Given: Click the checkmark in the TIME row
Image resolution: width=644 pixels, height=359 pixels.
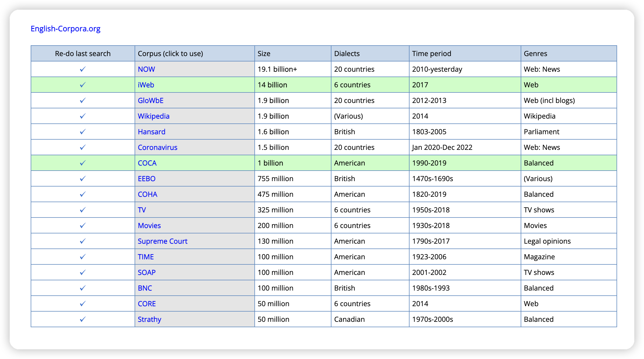Looking at the screenshot, I should 83,257.
